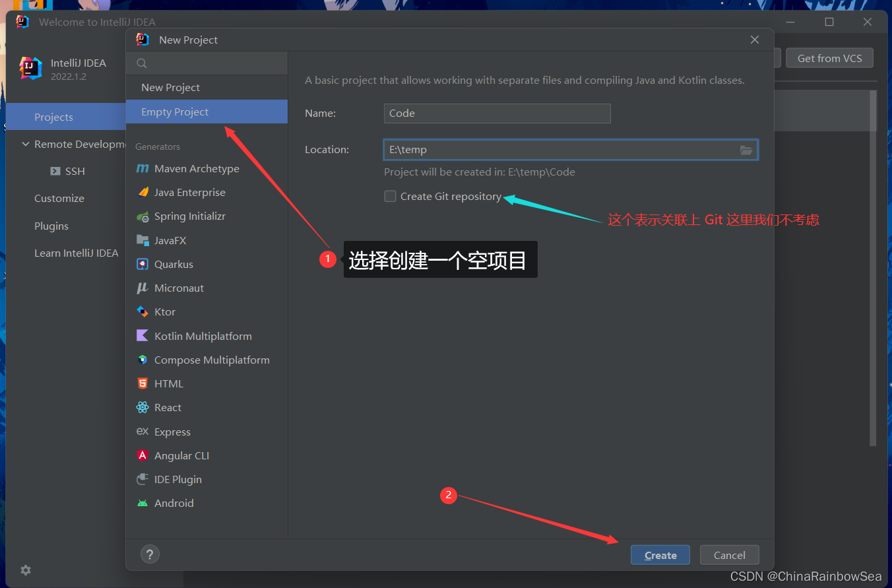
Task: Click the JavaFX folder icon
Action: [143, 240]
